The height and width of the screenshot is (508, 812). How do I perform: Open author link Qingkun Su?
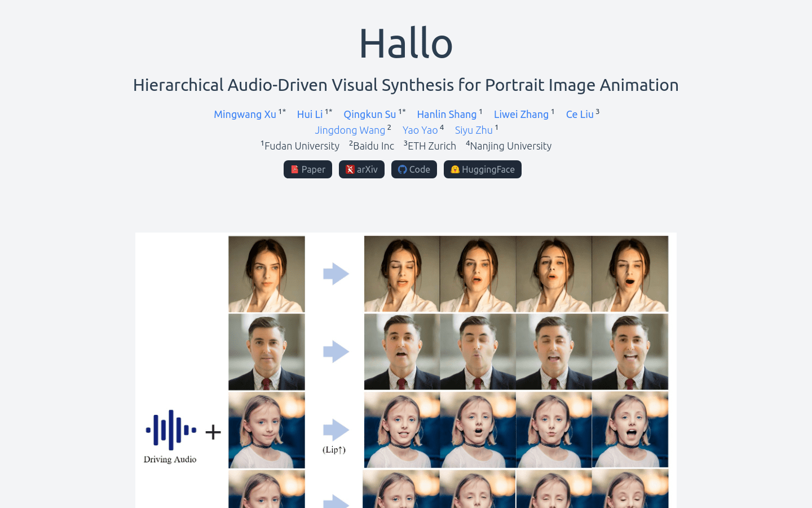[x=370, y=114]
